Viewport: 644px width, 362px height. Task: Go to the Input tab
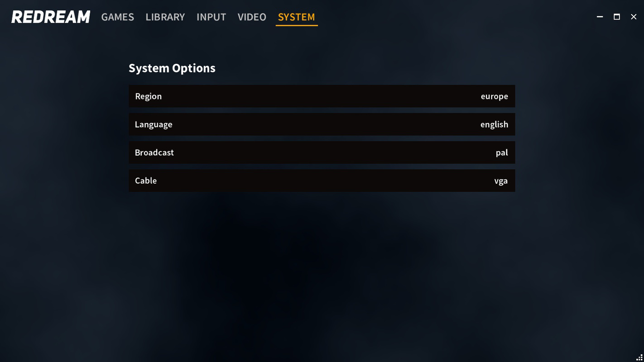pyautogui.click(x=211, y=17)
